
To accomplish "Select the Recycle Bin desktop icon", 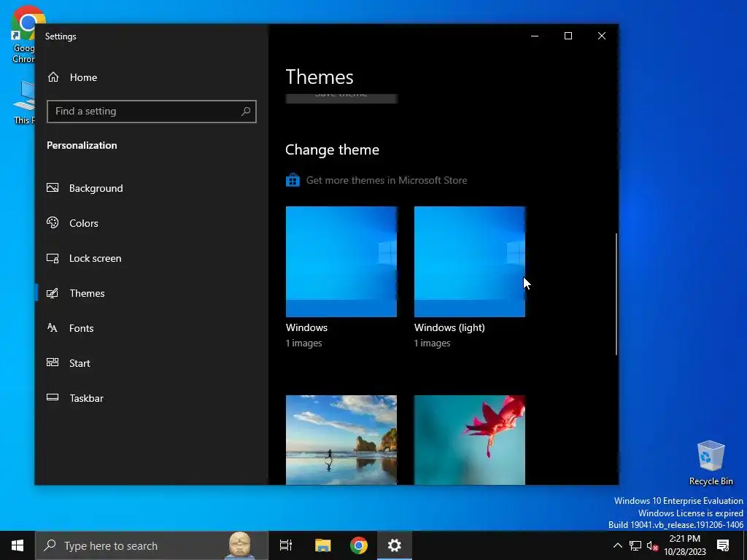I will [x=711, y=463].
